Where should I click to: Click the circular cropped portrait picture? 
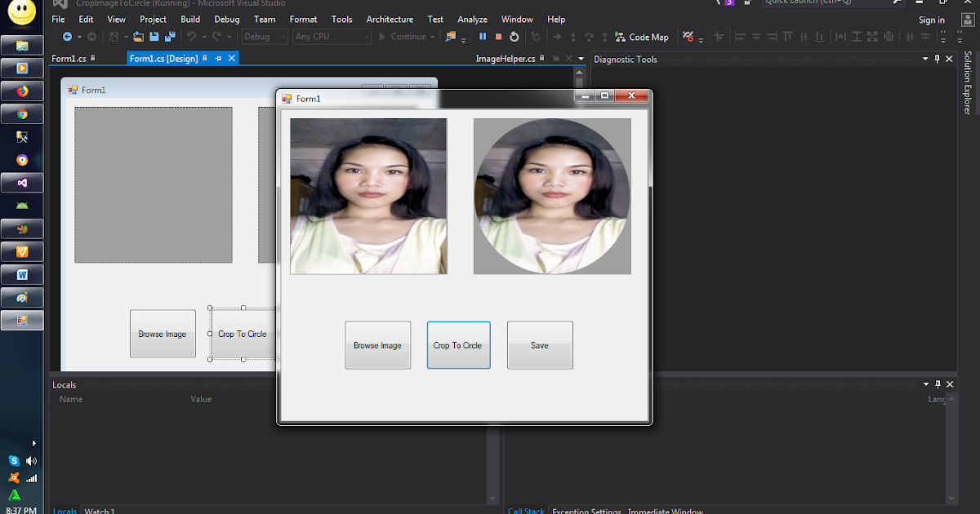pyautogui.click(x=552, y=196)
